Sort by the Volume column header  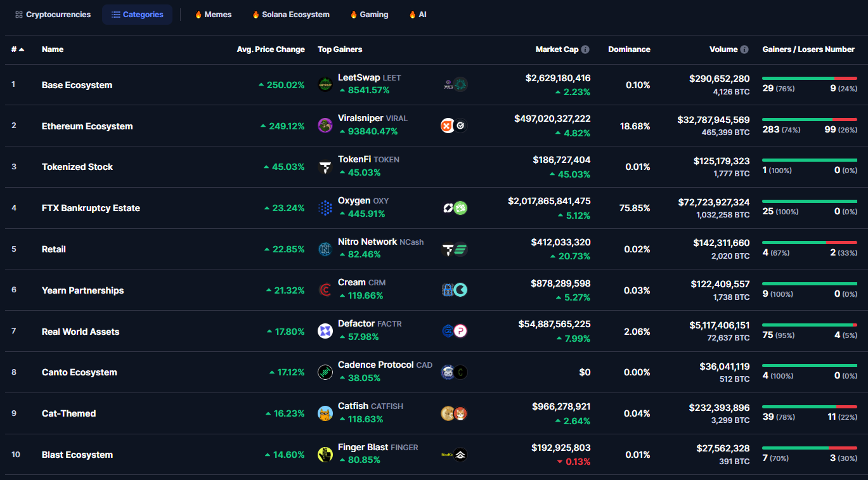723,49
